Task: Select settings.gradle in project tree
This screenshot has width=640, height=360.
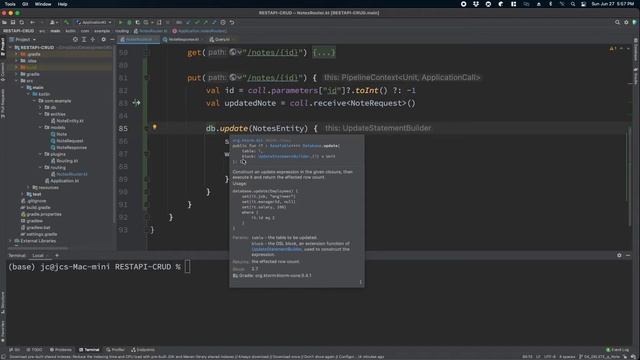Action: pos(39,234)
